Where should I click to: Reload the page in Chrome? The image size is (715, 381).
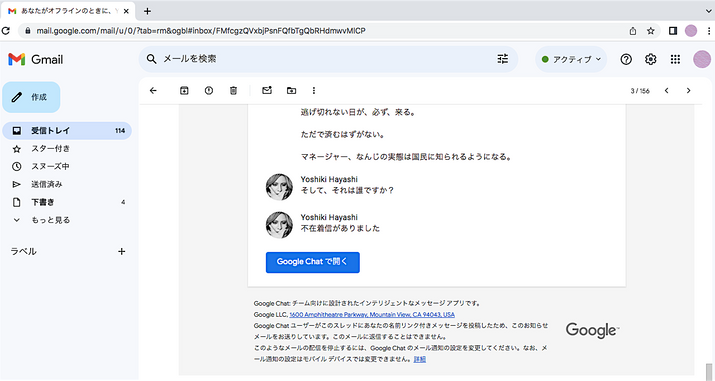[x=5, y=31]
